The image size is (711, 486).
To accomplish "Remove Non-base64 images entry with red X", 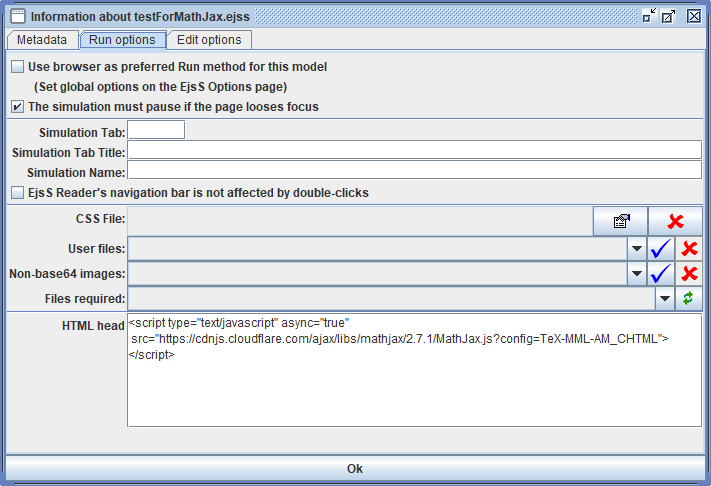I will (x=689, y=273).
